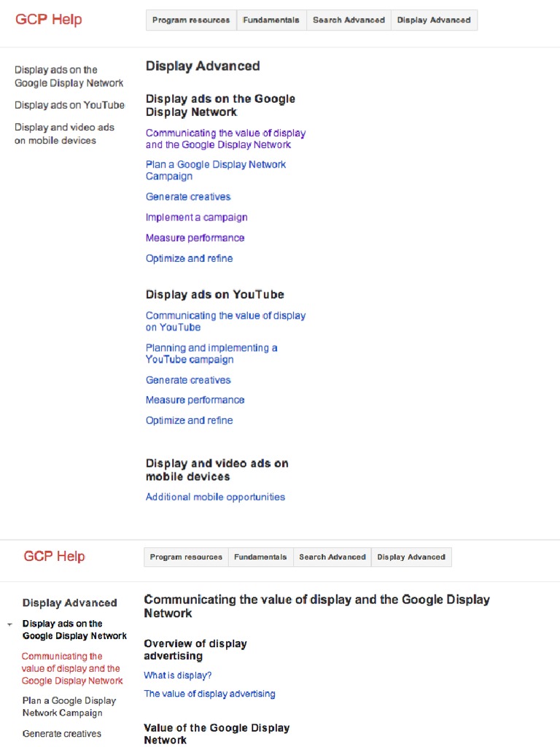Click the GCP Help logo above the Display Advanced sidebar title
Screen dimensions: 560x747
coord(54,557)
